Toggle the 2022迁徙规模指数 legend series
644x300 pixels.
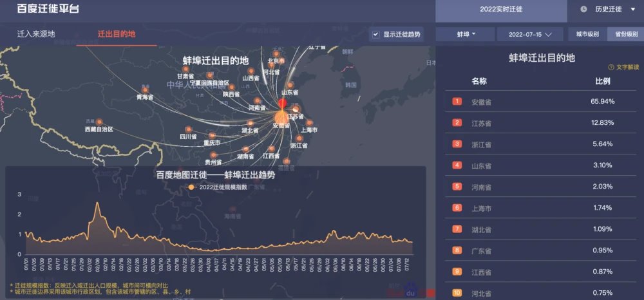point(216,187)
